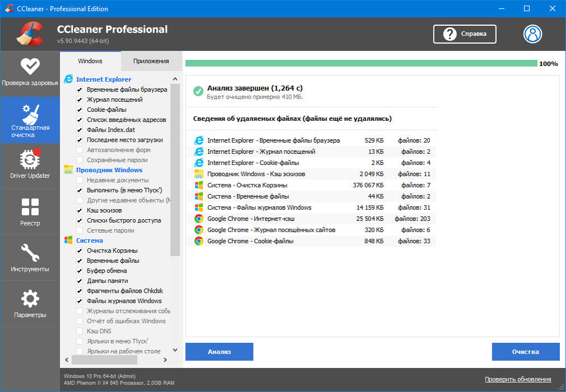Click Chrome icon in Журнал посещённых сайтов row
Image resolution: width=566 pixels, height=392 pixels.
pyautogui.click(x=199, y=230)
